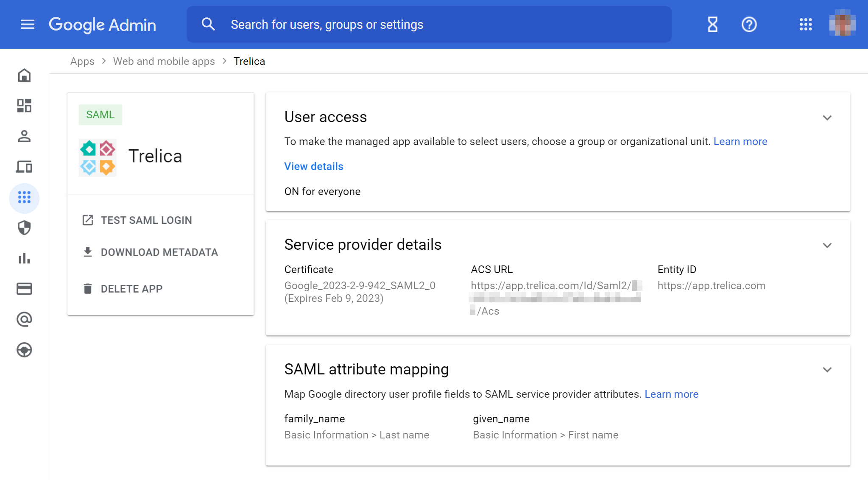Screen dimensions: 868x480
Task: Open Reporting bar chart in the sidebar
Action: coord(24,258)
